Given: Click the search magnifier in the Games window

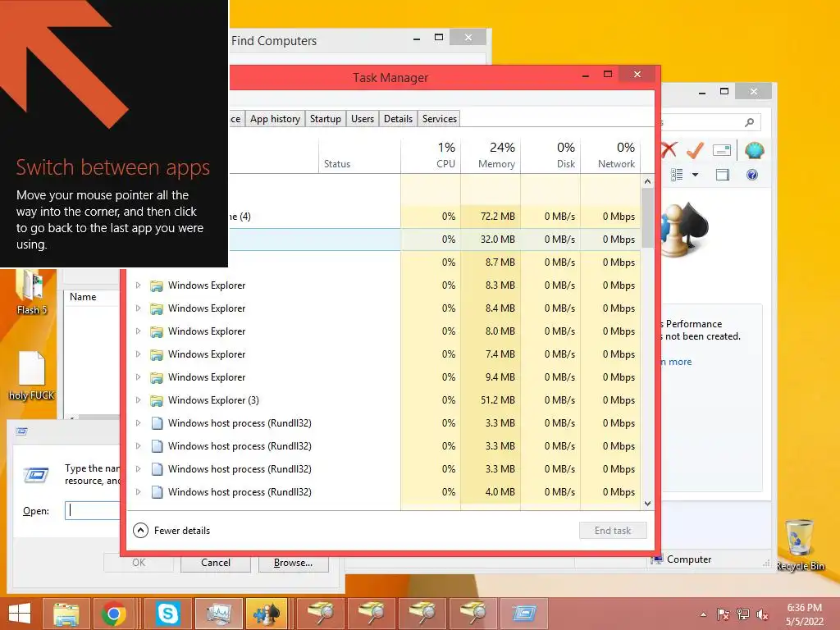Looking at the screenshot, I should pos(750,123).
